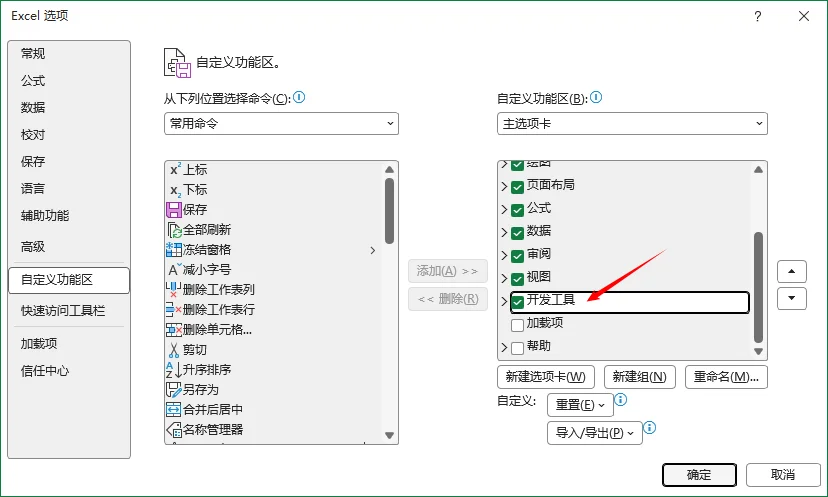This screenshot has width=828, height=497.
Task: Click info icon next to 重置 button
Action: tap(621, 399)
